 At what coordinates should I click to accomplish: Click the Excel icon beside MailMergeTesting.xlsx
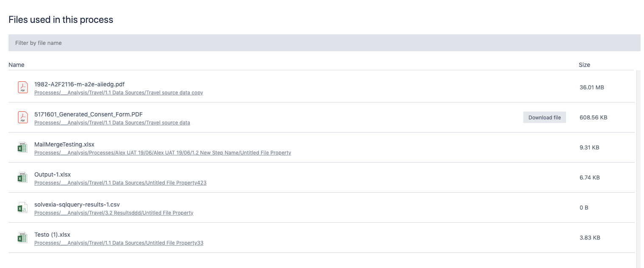22,148
